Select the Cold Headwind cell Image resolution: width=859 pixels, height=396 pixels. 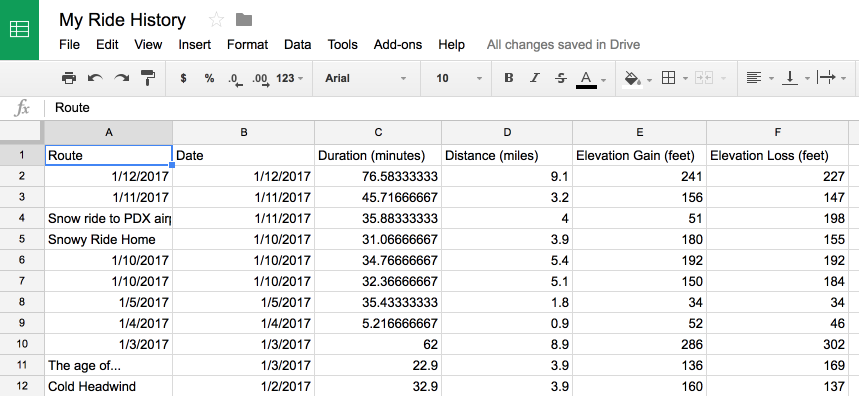point(108,386)
